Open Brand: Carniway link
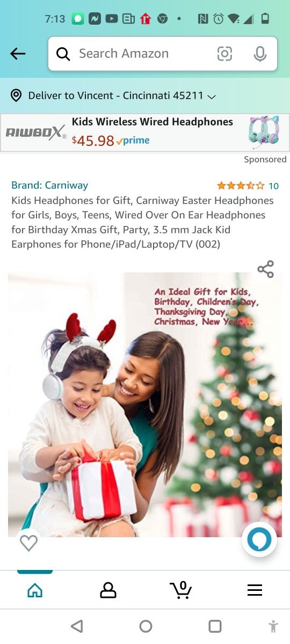 [49, 185]
